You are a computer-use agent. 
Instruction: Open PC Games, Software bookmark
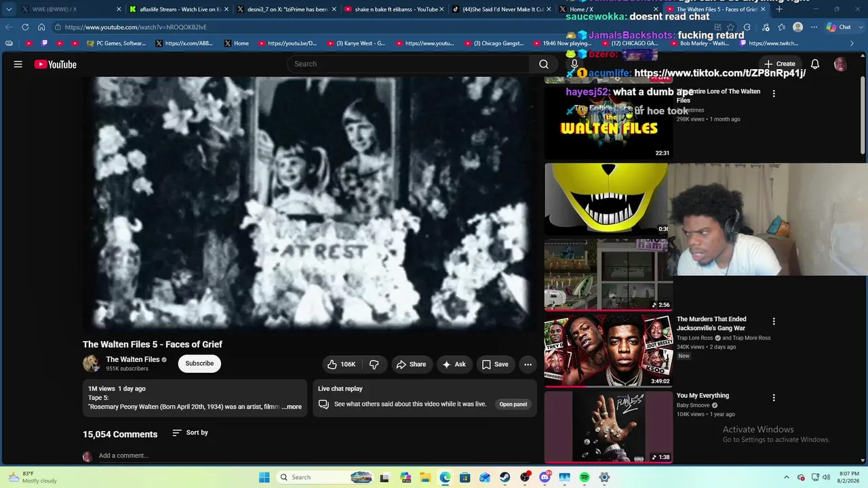click(116, 43)
